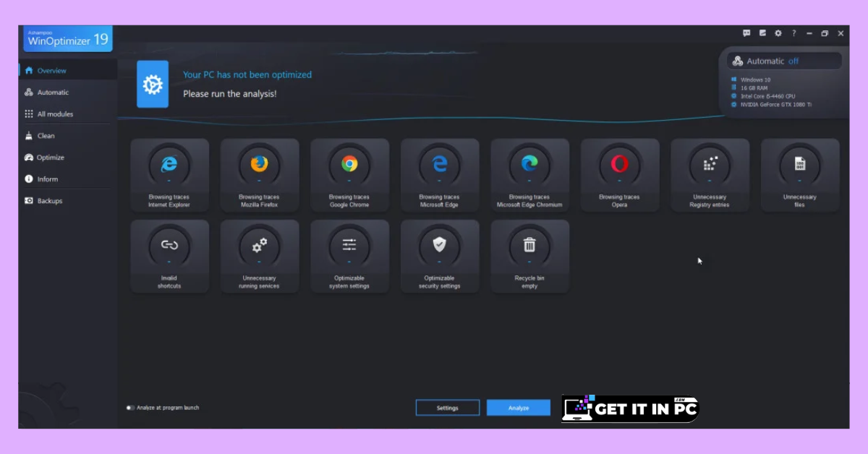
Task: Minimize the WinOptimizer window
Action: pos(809,33)
